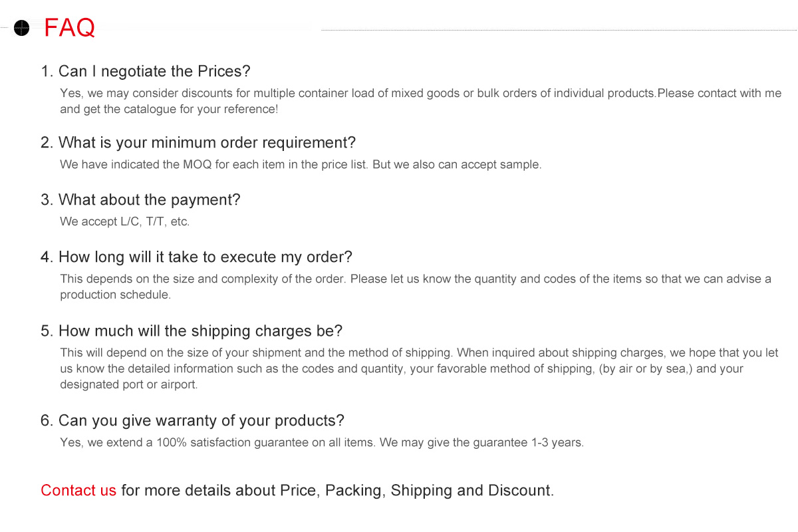Viewport: 798px width, 532px height.
Task: Click answer line mentioning designated port or airport
Action: (129, 384)
